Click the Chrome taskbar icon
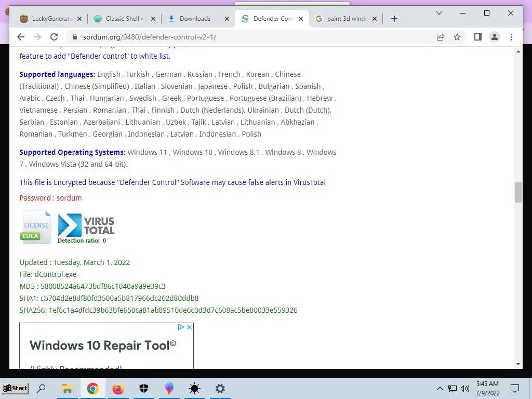The image size is (532, 399). coord(92,389)
